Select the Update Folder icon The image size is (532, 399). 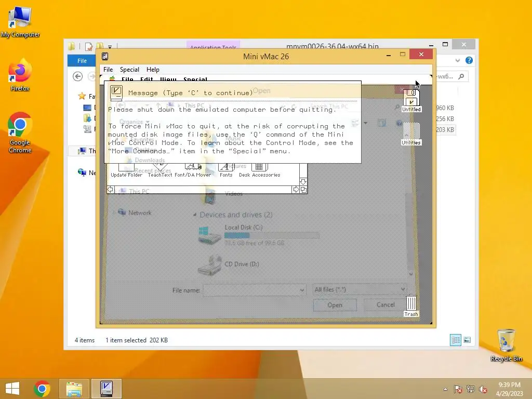[126, 170]
